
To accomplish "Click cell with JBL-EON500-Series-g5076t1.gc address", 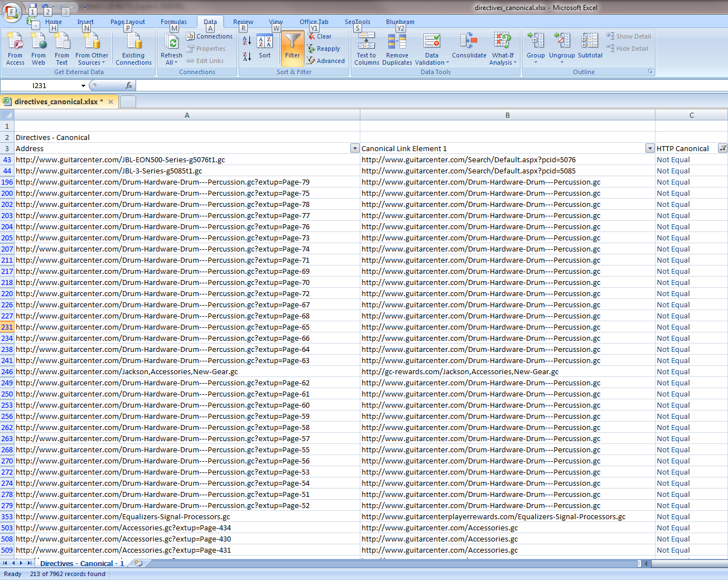I will click(187, 159).
